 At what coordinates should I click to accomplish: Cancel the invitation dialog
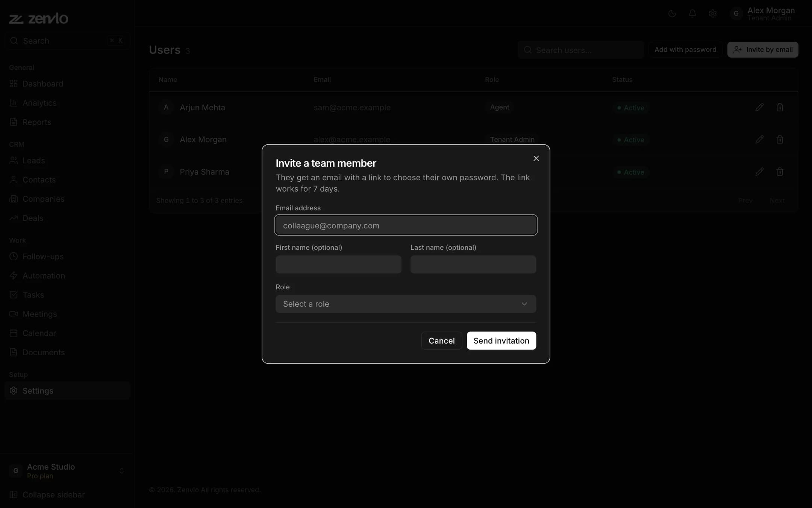(x=441, y=341)
